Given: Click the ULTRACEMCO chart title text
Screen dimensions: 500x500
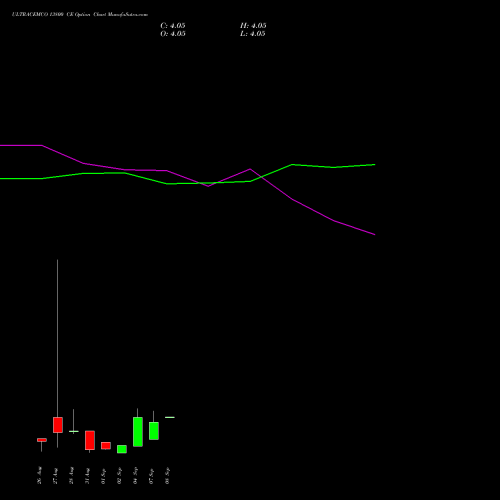Looking at the screenshot, I should (80, 15).
